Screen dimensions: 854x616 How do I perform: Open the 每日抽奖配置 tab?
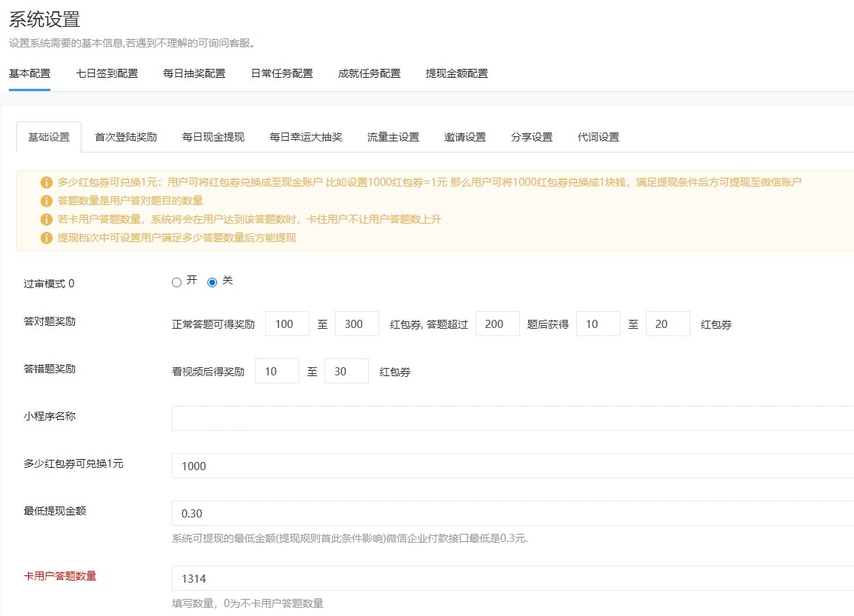194,73
